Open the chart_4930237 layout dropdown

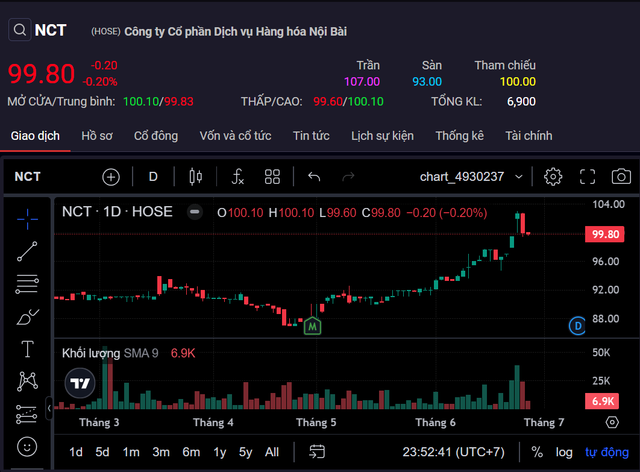tap(472, 177)
